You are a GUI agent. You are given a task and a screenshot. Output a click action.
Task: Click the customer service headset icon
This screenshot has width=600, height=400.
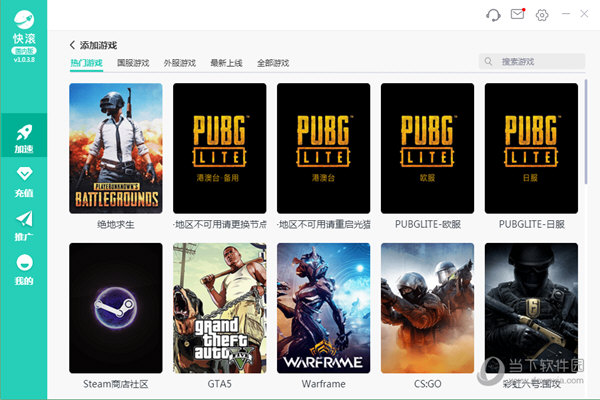[x=492, y=14]
